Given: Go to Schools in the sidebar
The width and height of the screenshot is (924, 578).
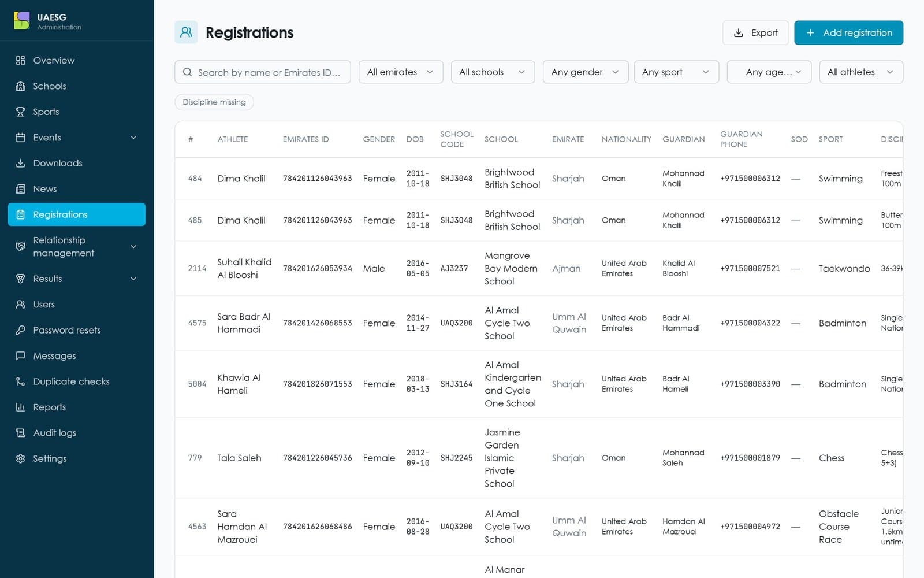Looking at the screenshot, I should coord(76,86).
